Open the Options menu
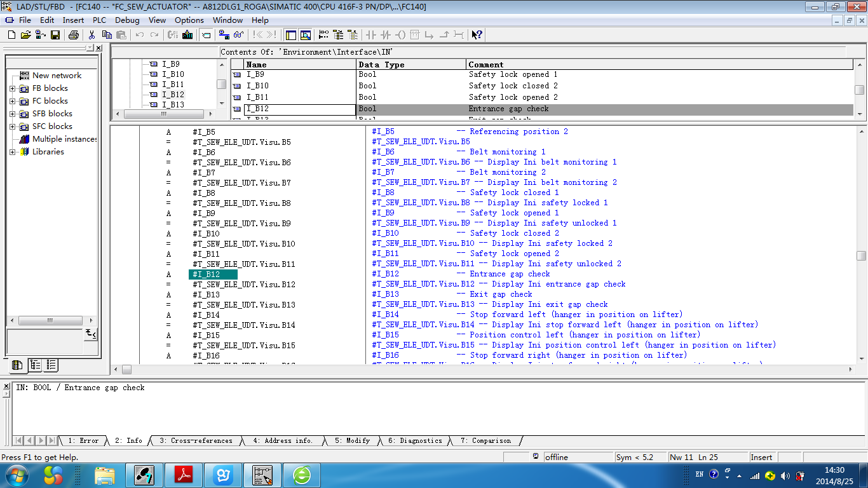The image size is (868, 488). 189,20
